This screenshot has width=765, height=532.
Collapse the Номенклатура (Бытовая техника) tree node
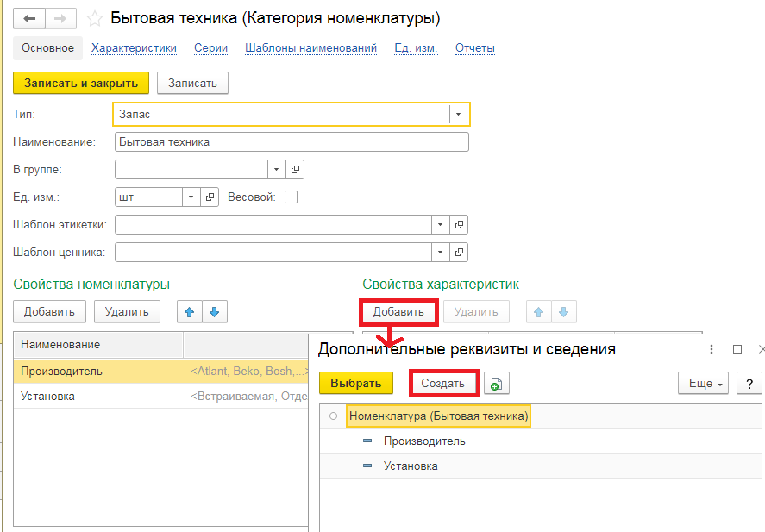point(333,416)
